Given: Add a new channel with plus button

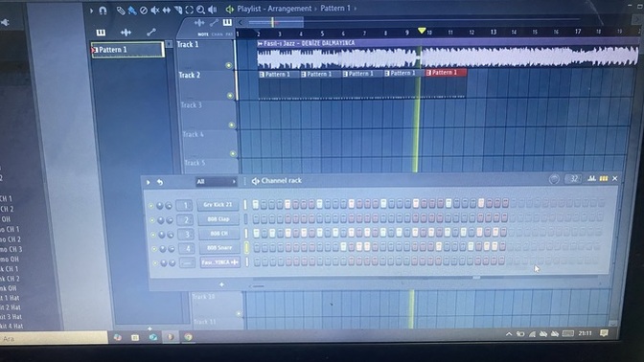Looking at the screenshot, I should point(221,284).
